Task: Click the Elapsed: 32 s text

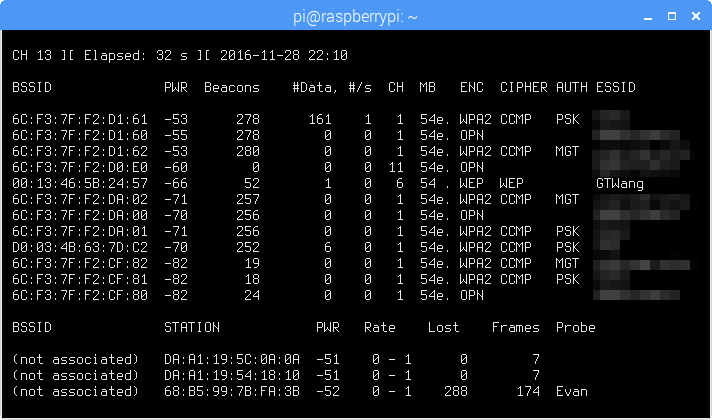Action: click(x=120, y=55)
